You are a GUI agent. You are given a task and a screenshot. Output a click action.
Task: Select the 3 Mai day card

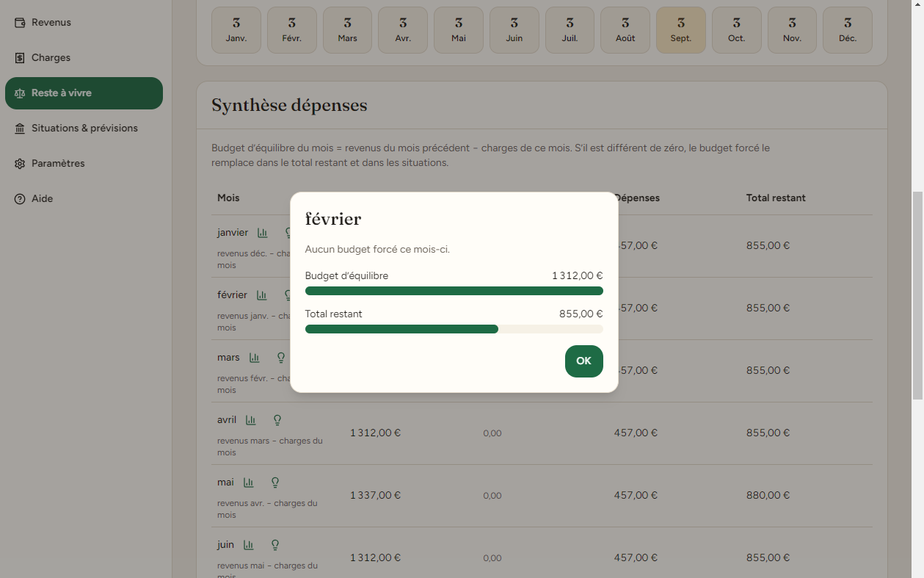[x=459, y=30]
